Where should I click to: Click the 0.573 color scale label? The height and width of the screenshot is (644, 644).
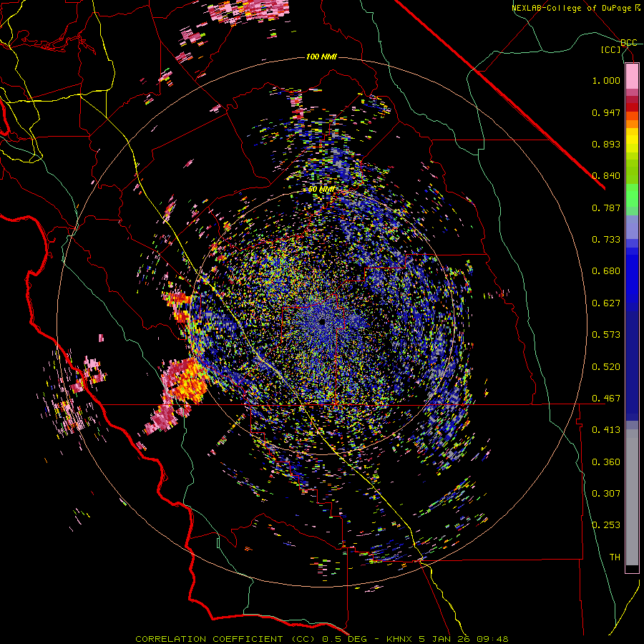coord(606,335)
